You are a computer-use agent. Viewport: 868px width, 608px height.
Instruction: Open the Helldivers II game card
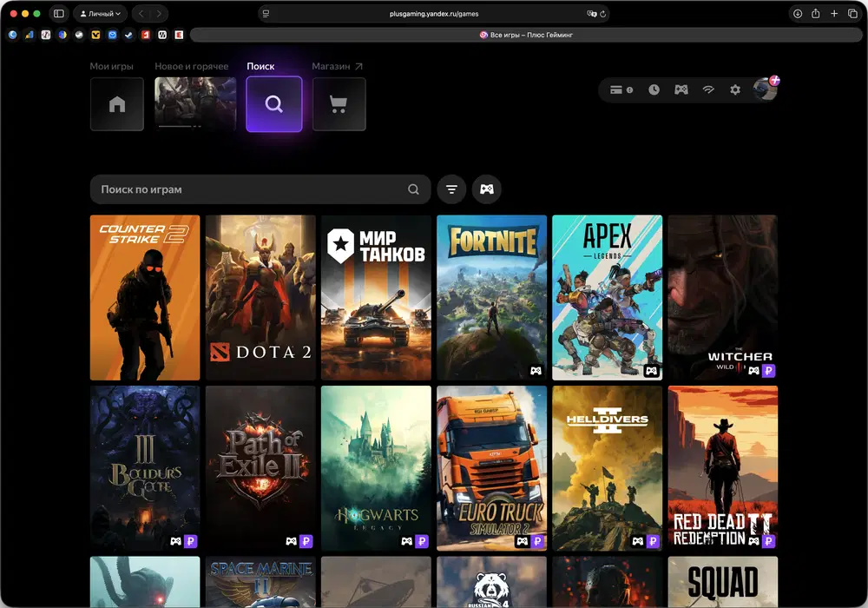pos(608,468)
